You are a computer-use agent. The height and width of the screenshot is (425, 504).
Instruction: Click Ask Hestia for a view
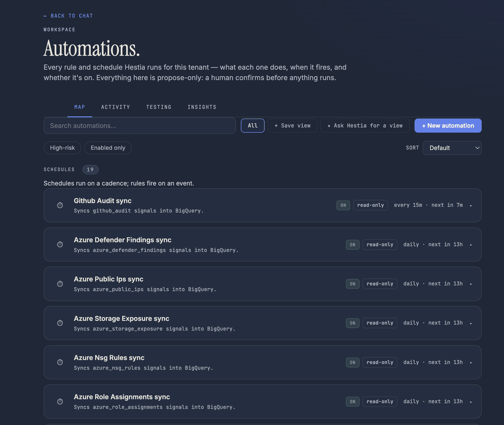(365, 126)
